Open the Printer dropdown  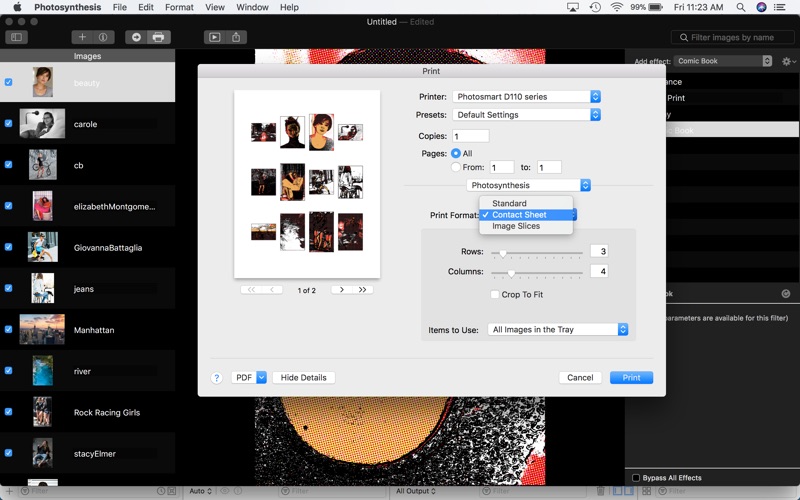[527, 96]
